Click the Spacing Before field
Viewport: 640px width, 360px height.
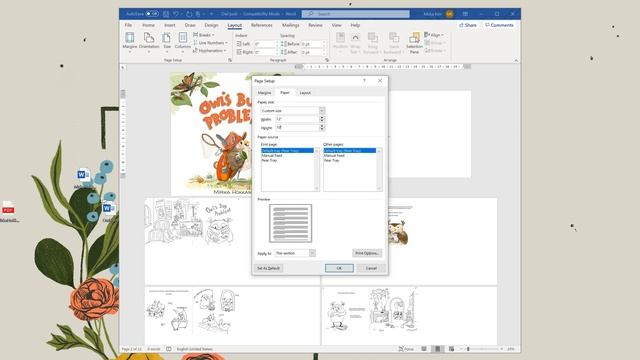point(313,44)
